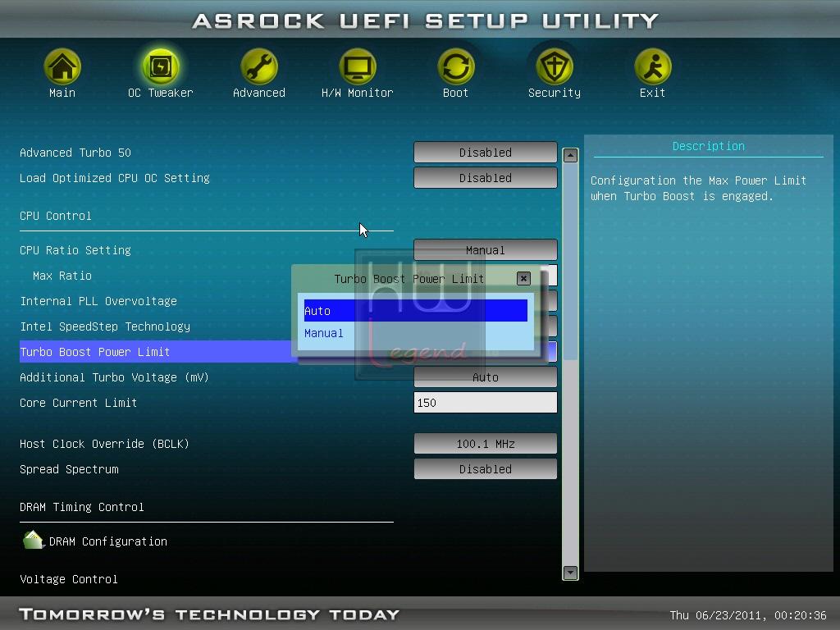The height and width of the screenshot is (630, 840).
Task: Click the Spread Spectrum label
Action: (x=69, y=469)
